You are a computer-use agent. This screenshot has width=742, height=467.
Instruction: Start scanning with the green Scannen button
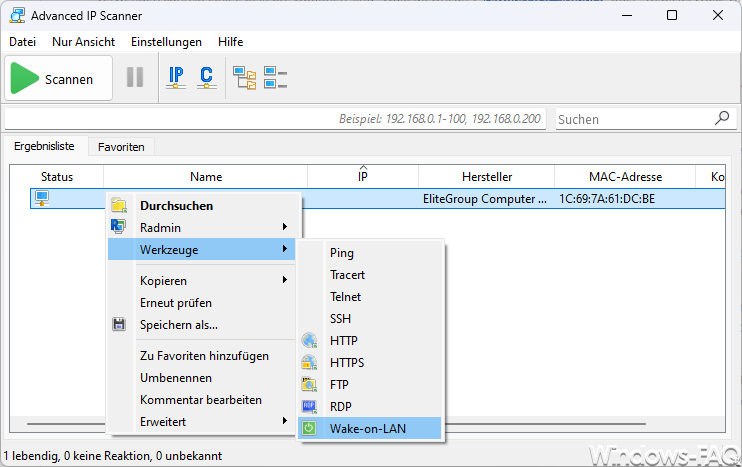tap(58, 78)
